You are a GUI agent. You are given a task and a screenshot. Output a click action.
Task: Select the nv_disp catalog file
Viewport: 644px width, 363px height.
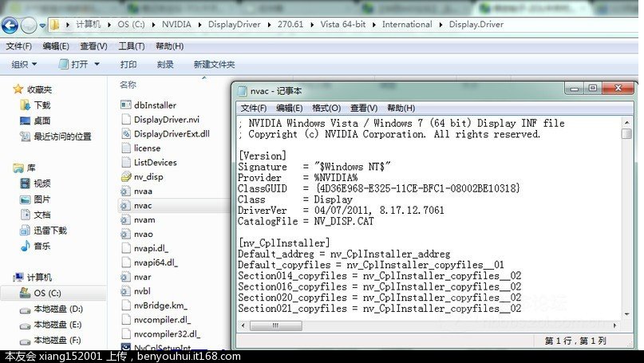[148, 177]
